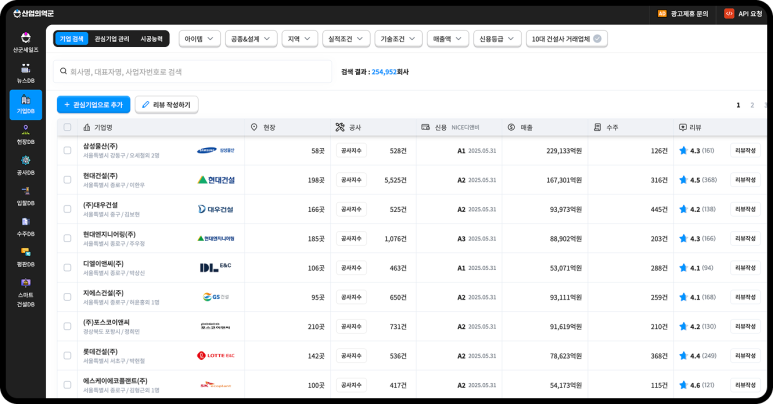773x404 pixels.
Task: Check the 현대엔지니어링(주) row checkbox
Action: (67, 238)
